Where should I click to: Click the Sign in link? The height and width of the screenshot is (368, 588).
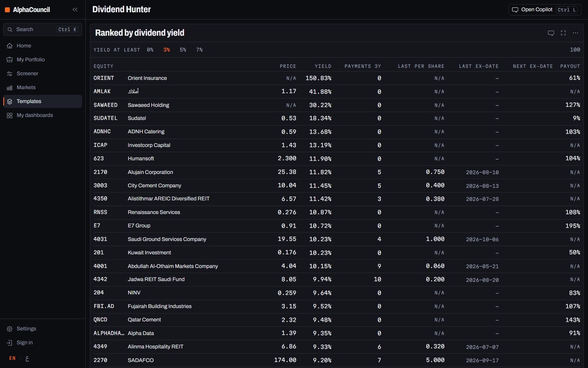click(x=42, y=343)
